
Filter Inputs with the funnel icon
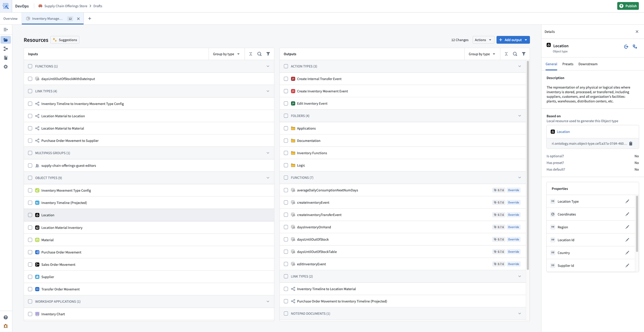(x=268, y=54)
